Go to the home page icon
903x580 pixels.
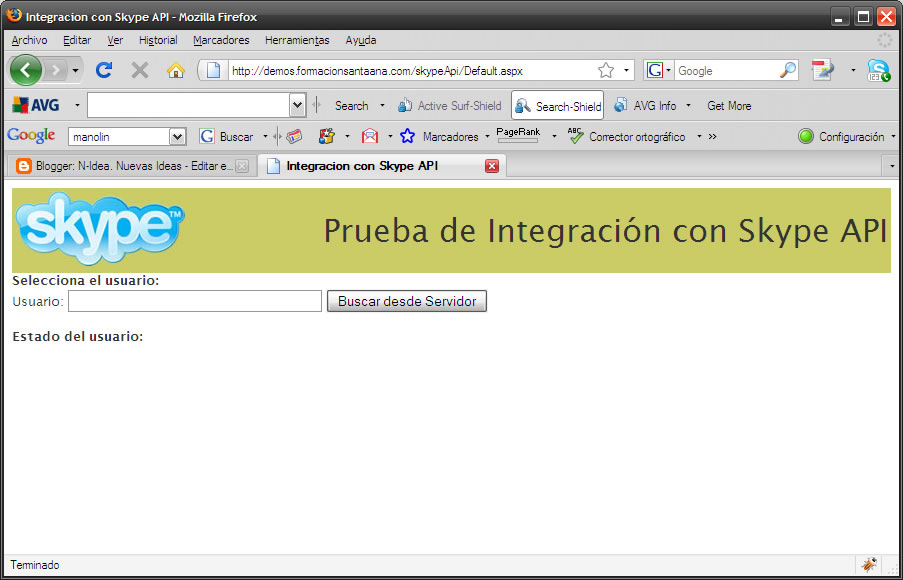pyautogui.click(x=176, y=70)
